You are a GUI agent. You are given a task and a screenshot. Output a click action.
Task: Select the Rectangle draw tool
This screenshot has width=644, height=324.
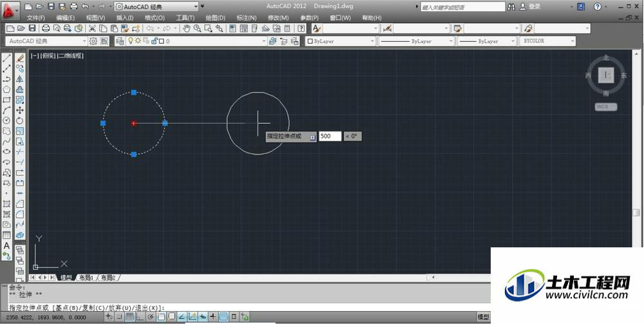point(6,100)
